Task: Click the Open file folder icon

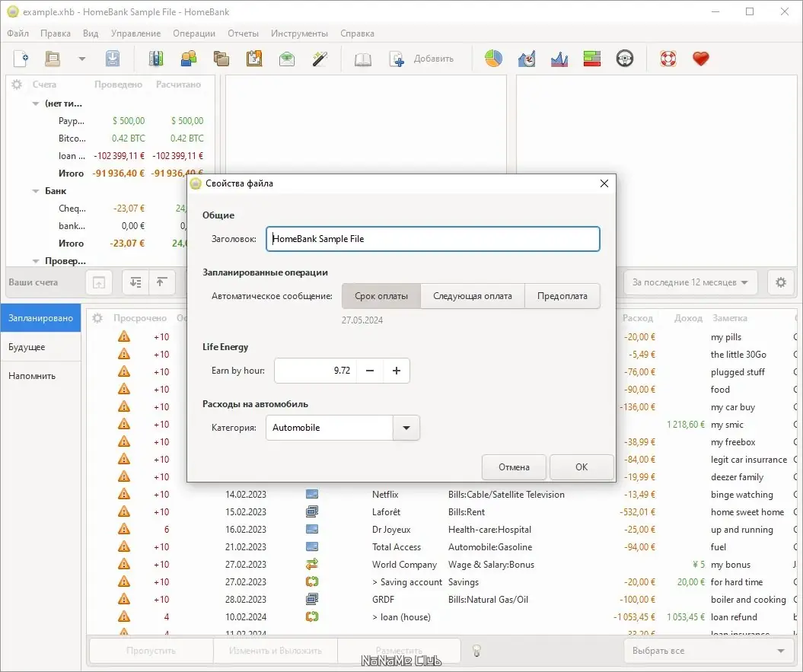Action: pyautogui.click(x=53, y=59)
